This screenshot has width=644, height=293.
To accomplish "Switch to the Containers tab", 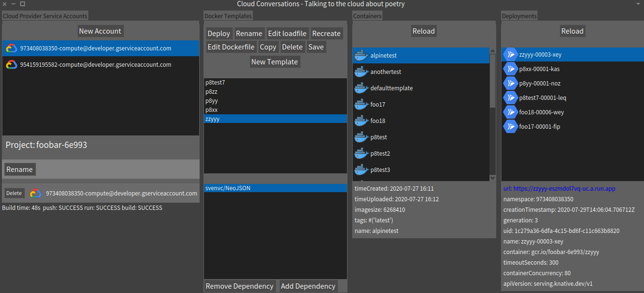I will pyautogui.click(x=367, y=15).
